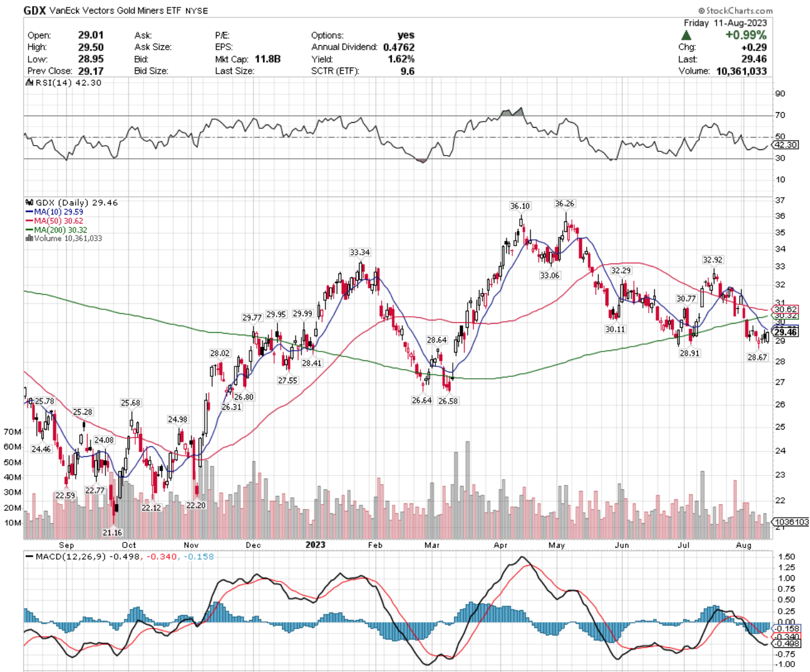
Task: Click the 36.26 May peak price label
Action: tap(564, 204)
